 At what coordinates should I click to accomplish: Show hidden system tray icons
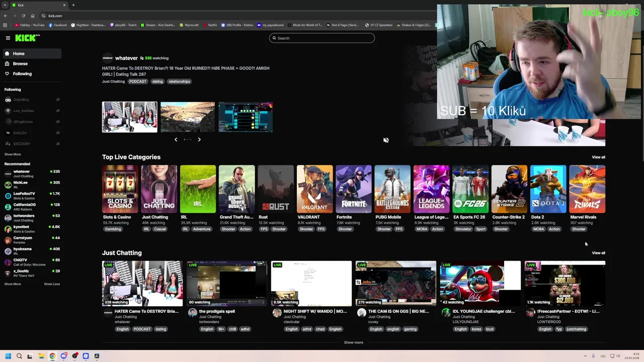[585, 356]
